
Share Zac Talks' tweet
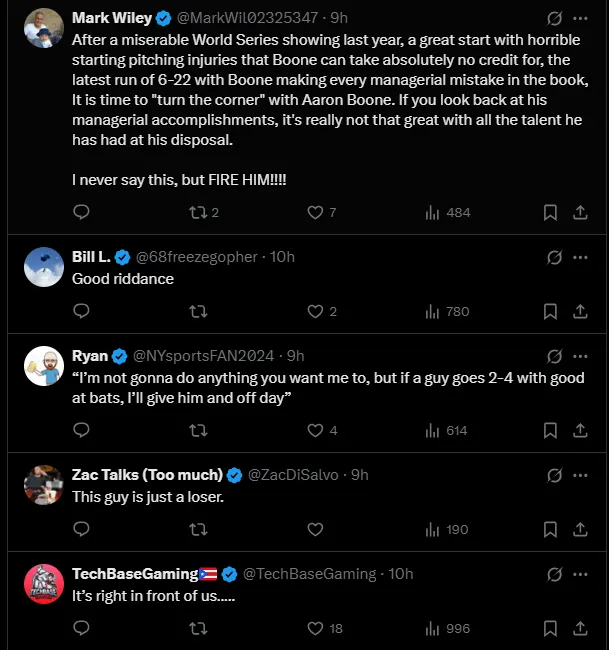(x=580, y=529)
